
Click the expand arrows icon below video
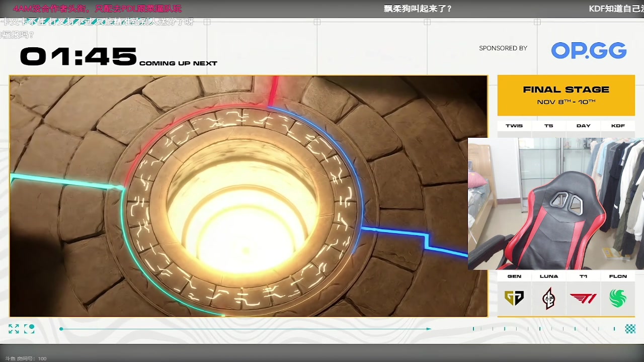coord(14,329)
